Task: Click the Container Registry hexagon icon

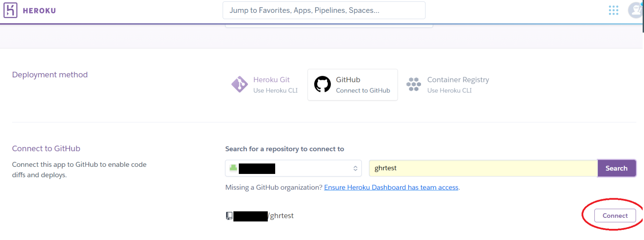Action: (414, 84)
